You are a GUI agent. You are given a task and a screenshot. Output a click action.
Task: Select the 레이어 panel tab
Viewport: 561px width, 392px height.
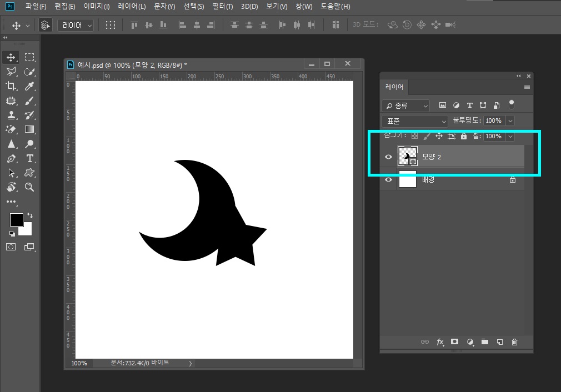(x=394, y=87)
